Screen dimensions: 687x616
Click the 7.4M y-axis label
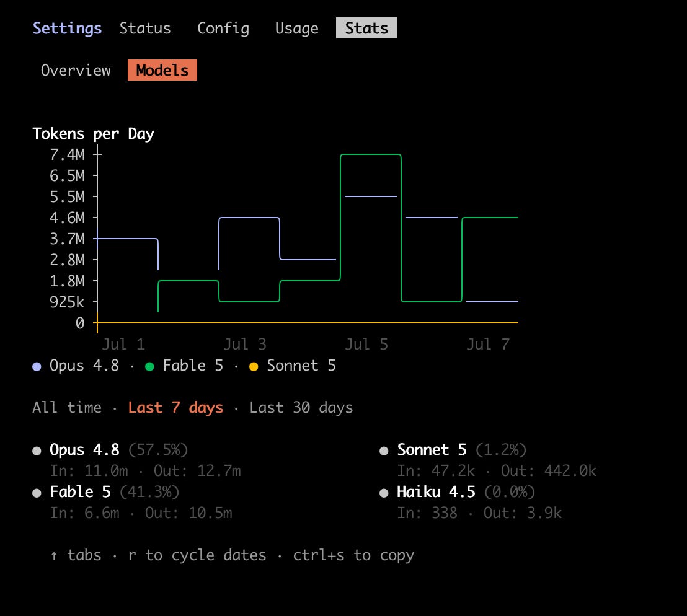[x=67, y=154]
